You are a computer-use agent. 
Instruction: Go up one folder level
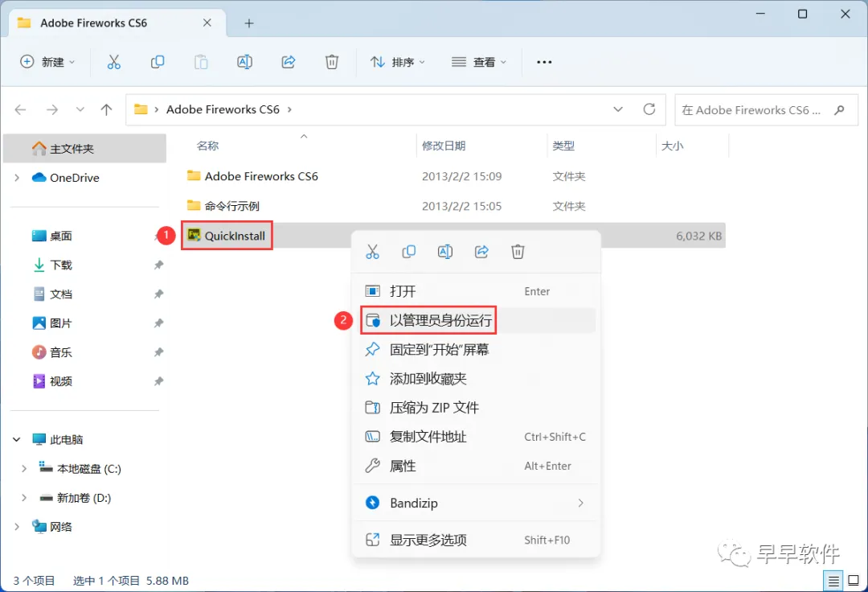pyautogui.click(x=106, y=109)
